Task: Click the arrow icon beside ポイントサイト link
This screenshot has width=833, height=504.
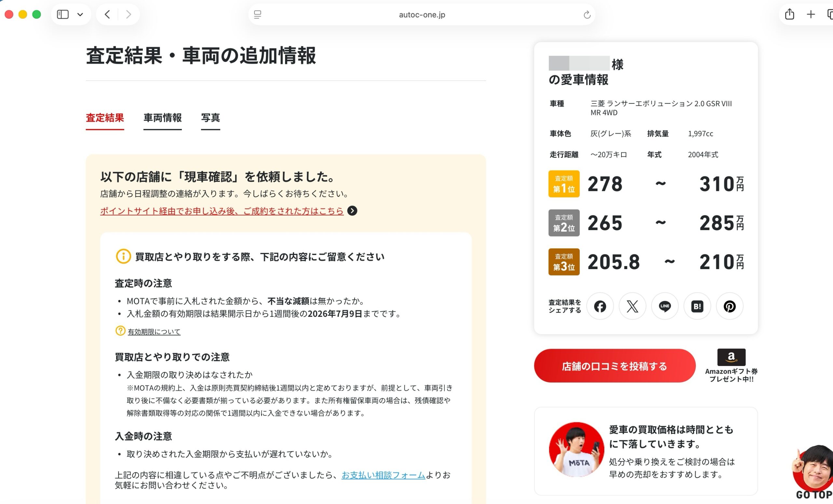Action: coord(352,211)
